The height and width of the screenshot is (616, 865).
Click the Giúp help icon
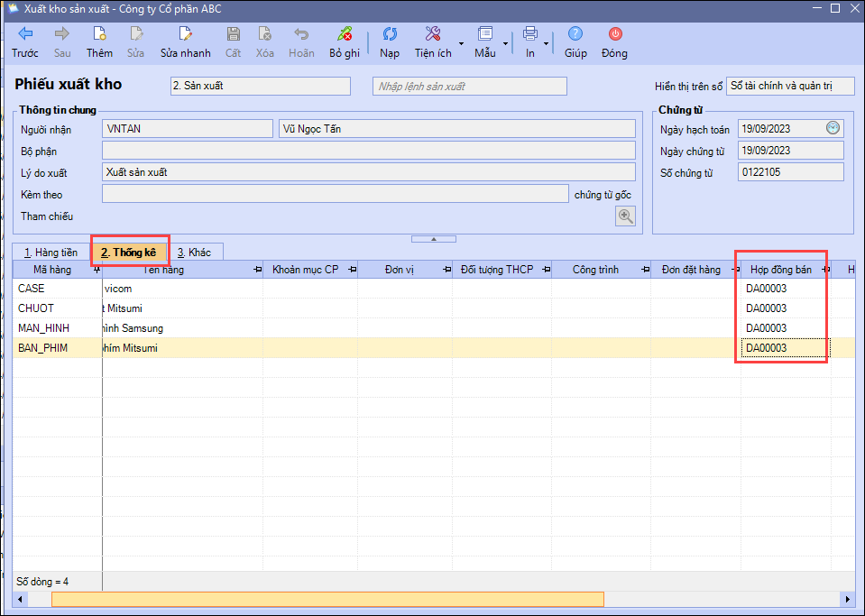[575, 34]
